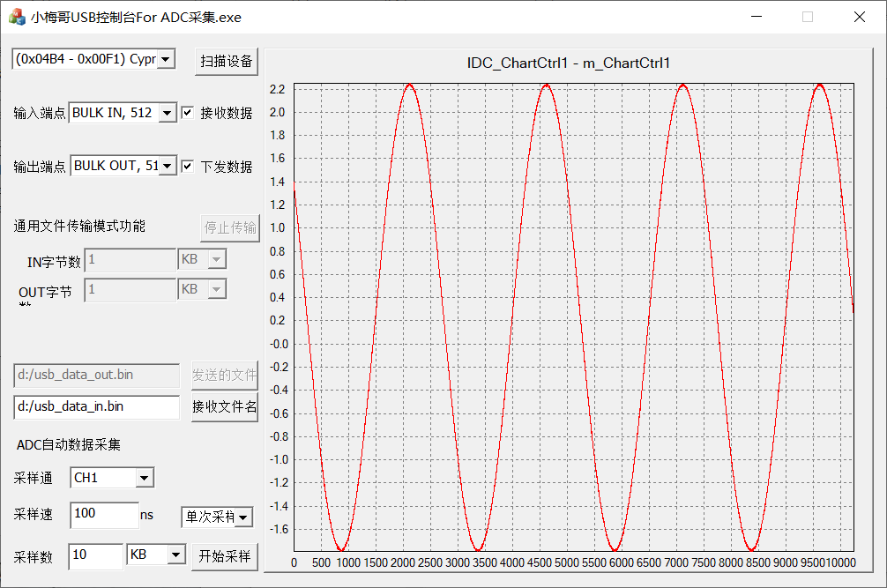887x588 pixels.
Task: Toggle the 下发数据 checkbox
Action: coord(187,166)
